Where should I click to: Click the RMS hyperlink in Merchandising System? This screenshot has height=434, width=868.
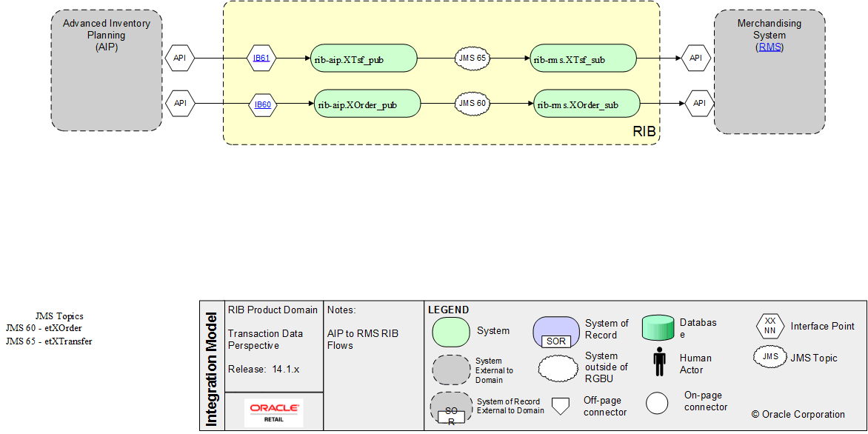(769, 46)
